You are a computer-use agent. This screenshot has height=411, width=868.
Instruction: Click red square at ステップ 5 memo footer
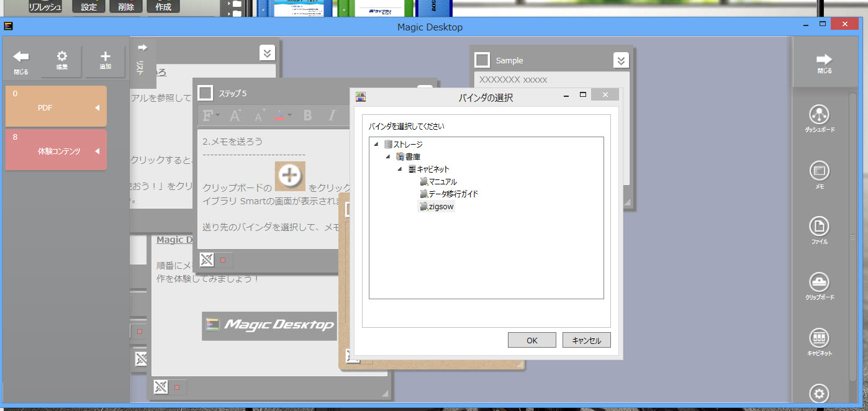tap(224, 259)
